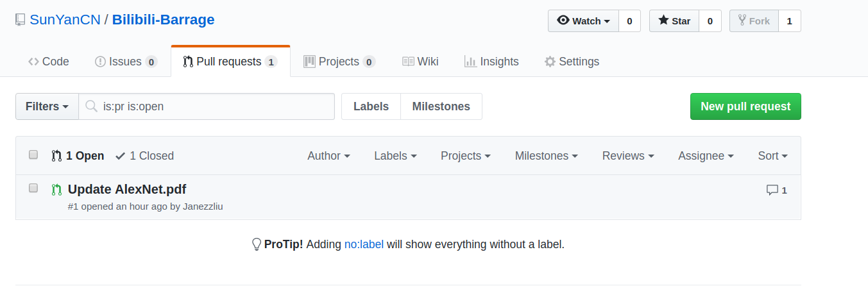Open the Watch dropdown button
Screen dimensions: 868x286
point(583,21)
